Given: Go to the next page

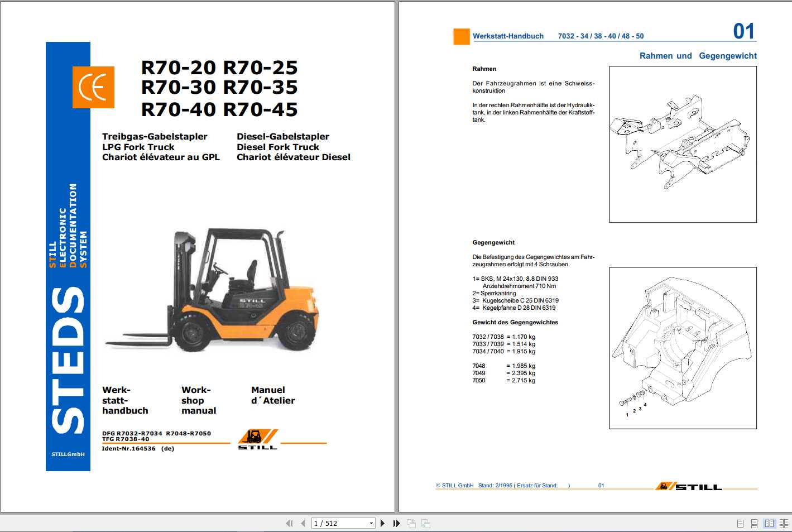Looking at the screenshot, I should pyautogui.click(x=382, y=523).
